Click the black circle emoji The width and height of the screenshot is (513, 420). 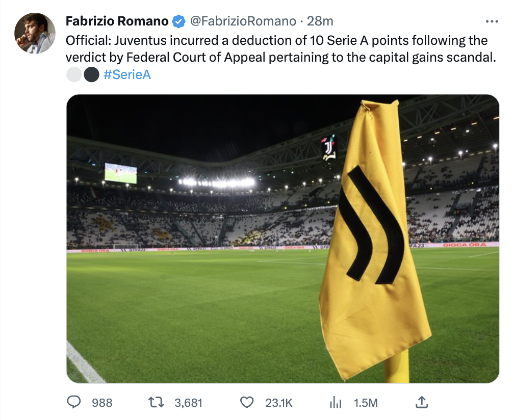[x=91, y=75]
